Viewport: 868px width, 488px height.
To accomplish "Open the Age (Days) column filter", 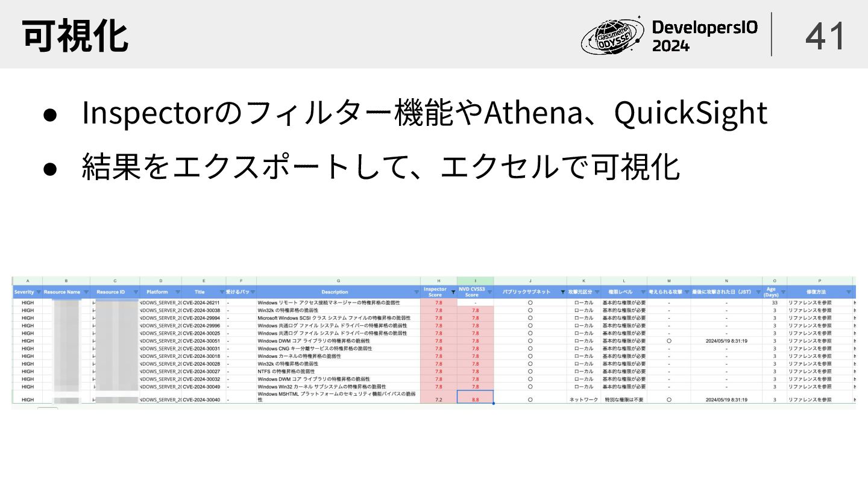I will tap(783, 292).
